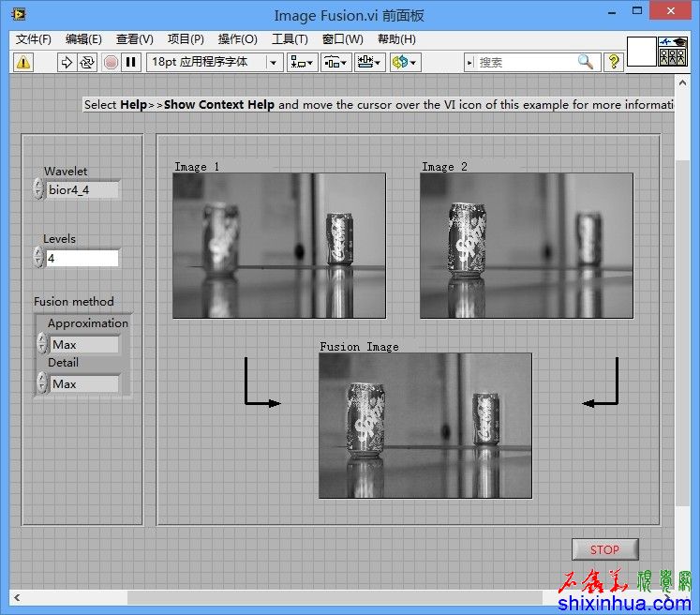Screen dimensions: 700x615
Task: Click the vertical scrollbar thumb
Action: [x=682, y=333]
